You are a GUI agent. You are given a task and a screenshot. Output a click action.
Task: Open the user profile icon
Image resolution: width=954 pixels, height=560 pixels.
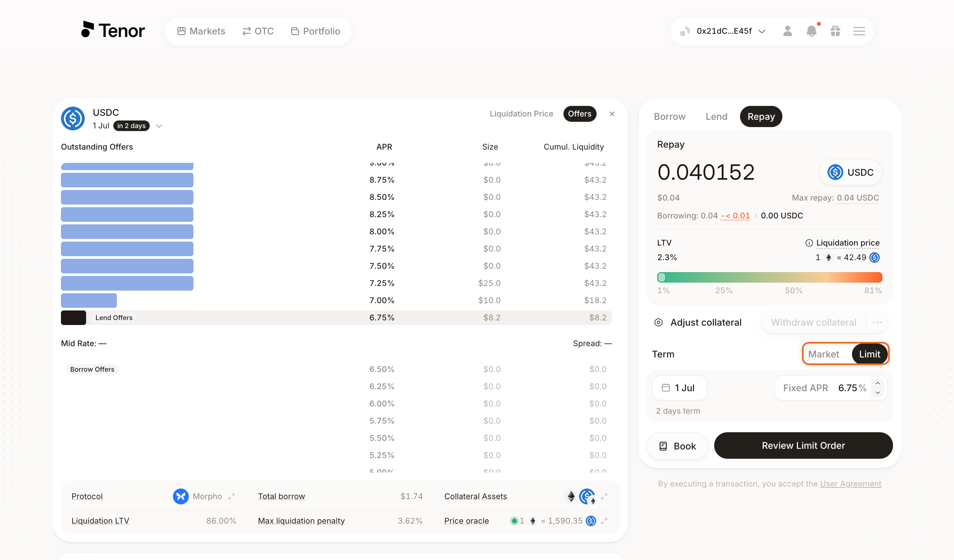(x=787, y=31)
